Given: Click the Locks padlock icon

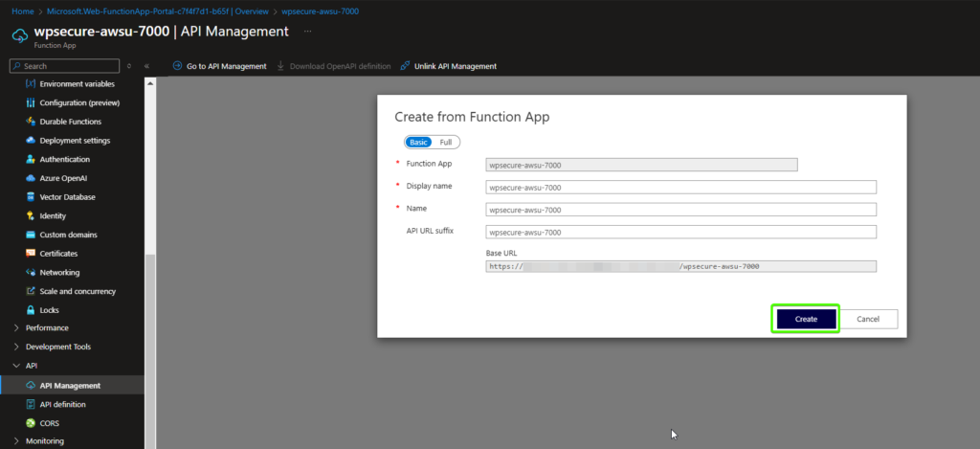Looking at the screenshot, I should click(31, 310).
